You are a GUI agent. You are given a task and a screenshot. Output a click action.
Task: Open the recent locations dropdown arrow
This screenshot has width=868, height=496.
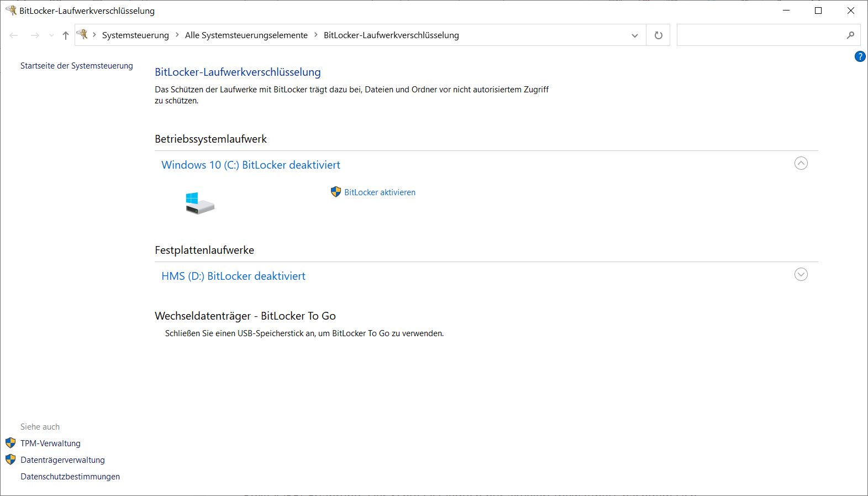[x=51, y=35]
